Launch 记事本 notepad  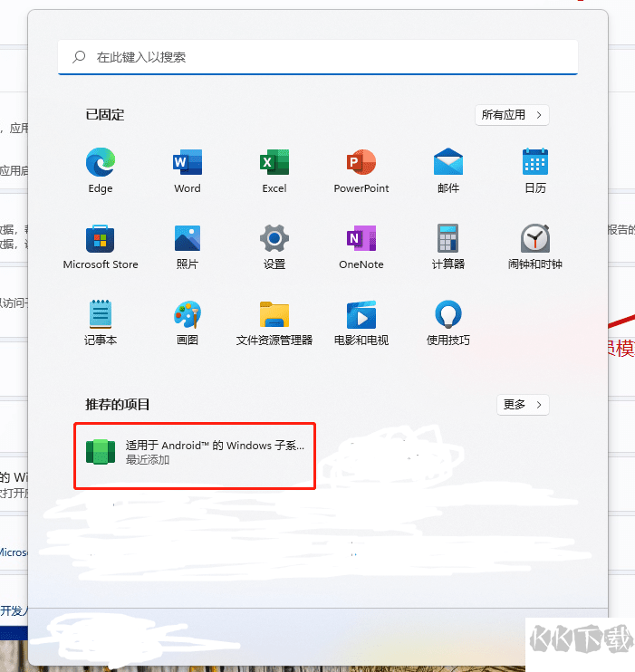coord(101,314)
